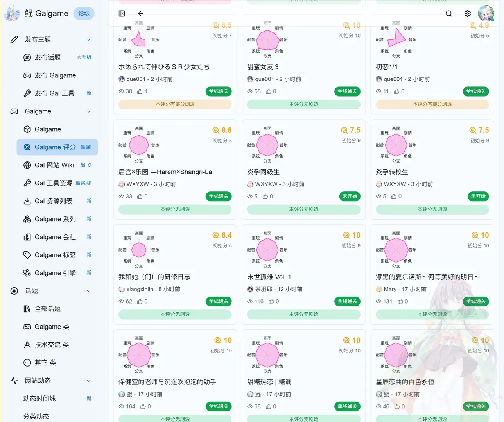
Task: Open Gal 工具资源 in sidebar
Action: 57,183
